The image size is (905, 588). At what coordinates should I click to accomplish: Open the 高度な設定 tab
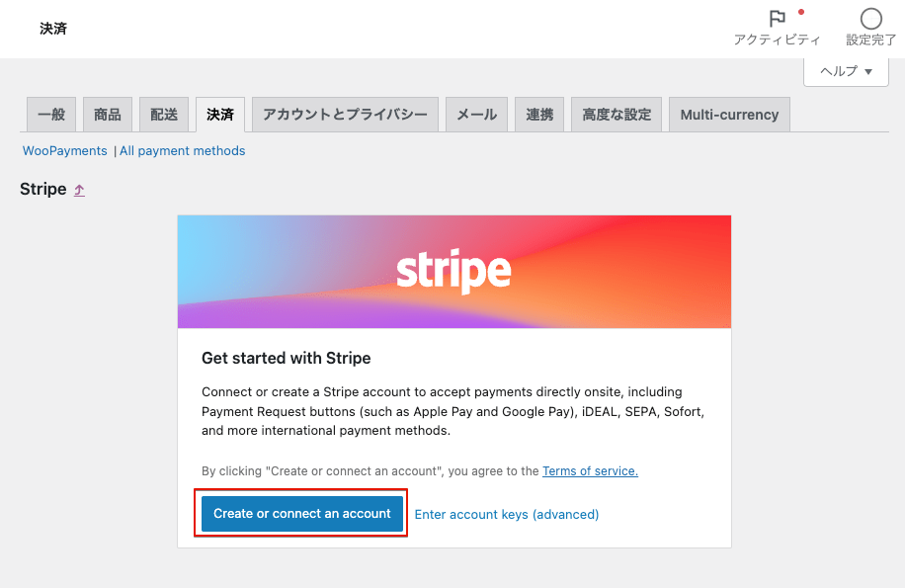tap(617, 115)
